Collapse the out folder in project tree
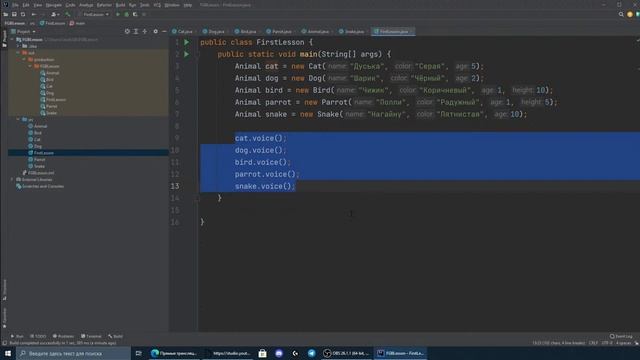Viewport: 640px width, 360px height. (x=18, y=53)
